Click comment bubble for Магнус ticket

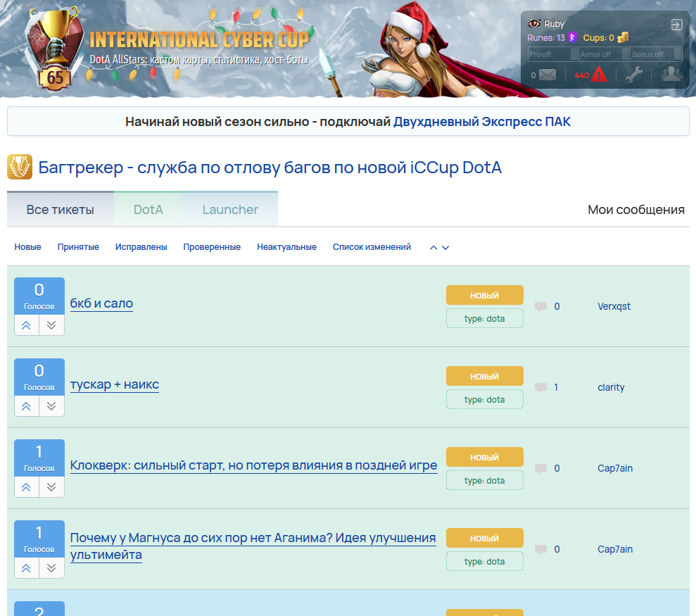coord(540,549)
